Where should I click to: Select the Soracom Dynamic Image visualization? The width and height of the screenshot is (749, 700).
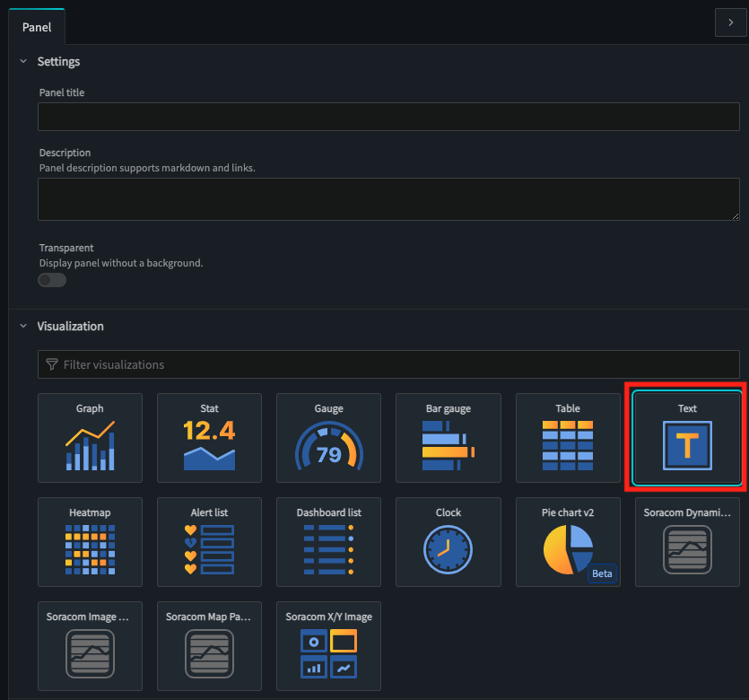click(x=687, y=542)
